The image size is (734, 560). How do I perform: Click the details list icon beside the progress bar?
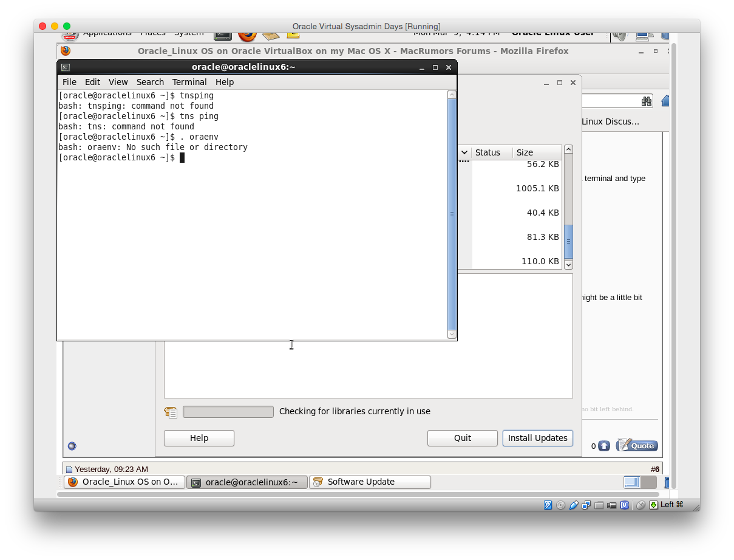(171, 412)
